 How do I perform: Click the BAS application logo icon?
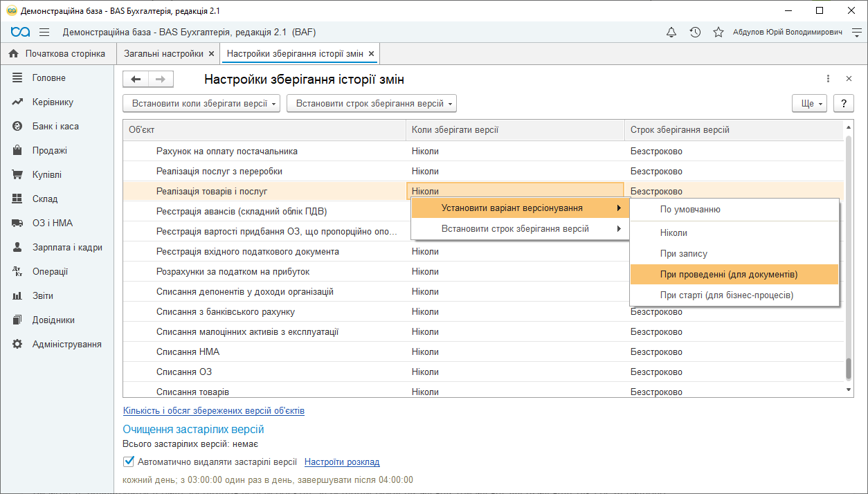coord(20,33)
